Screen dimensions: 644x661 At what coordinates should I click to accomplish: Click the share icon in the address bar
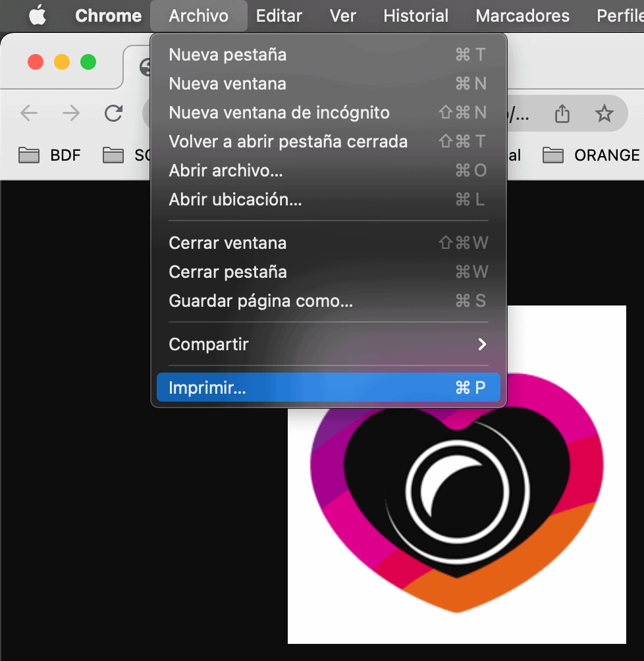[562, 113]
